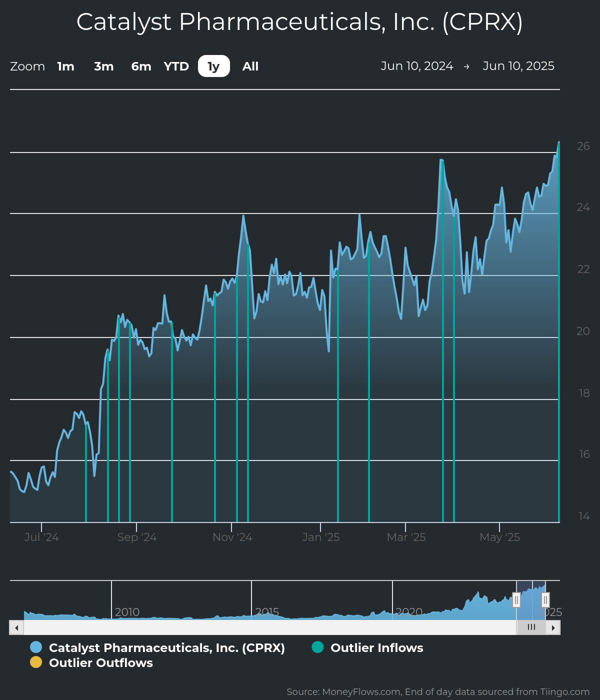Toggle the Catalyst Pharmaceuticals (CPRX) legend series
The image size is (600, 700).
(x=157, y=647)
